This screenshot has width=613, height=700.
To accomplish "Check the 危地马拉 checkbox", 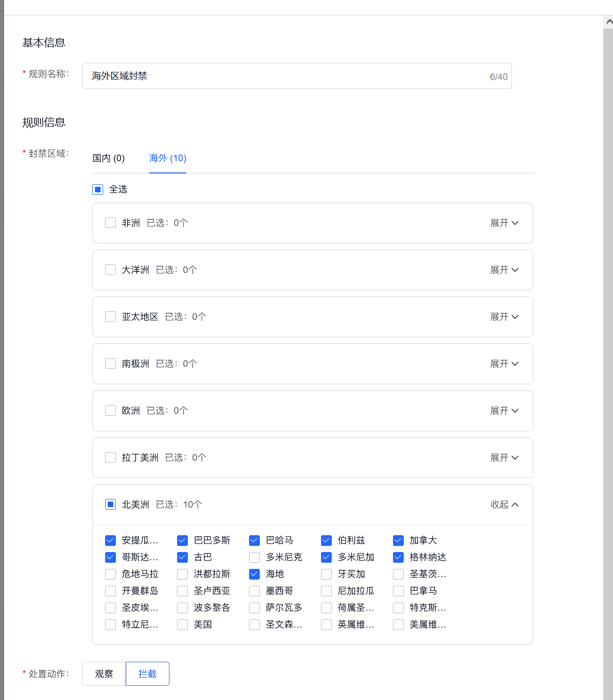I will tap(110, 574).
